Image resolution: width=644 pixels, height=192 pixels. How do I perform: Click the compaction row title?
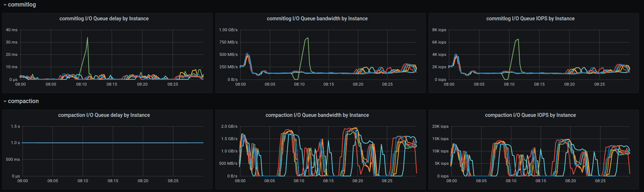point(23,101)
